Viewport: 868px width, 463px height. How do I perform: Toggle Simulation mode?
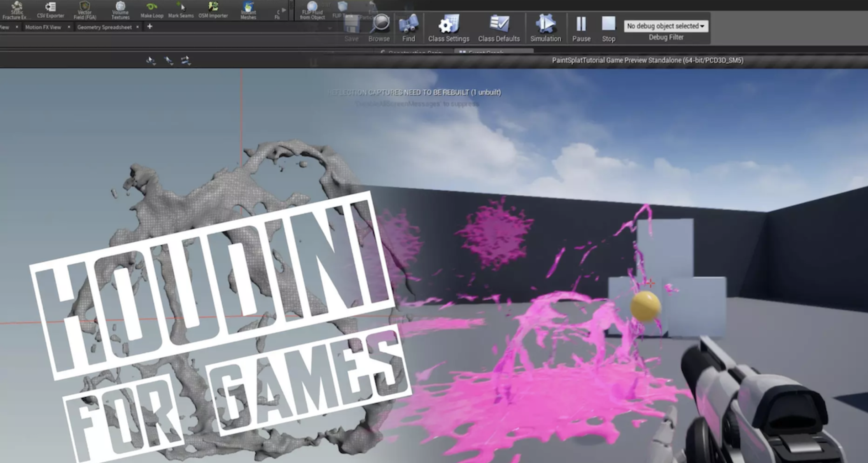[546, 28]
